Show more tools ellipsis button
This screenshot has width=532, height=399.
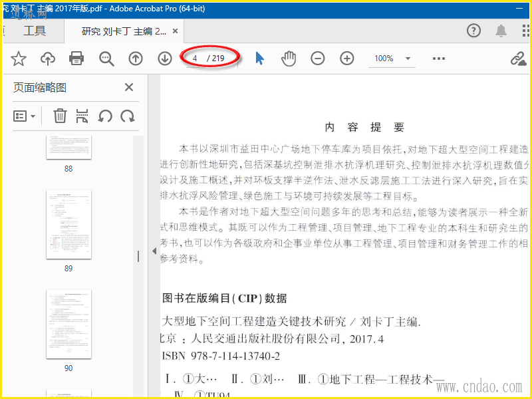click(x=439, y=59)
